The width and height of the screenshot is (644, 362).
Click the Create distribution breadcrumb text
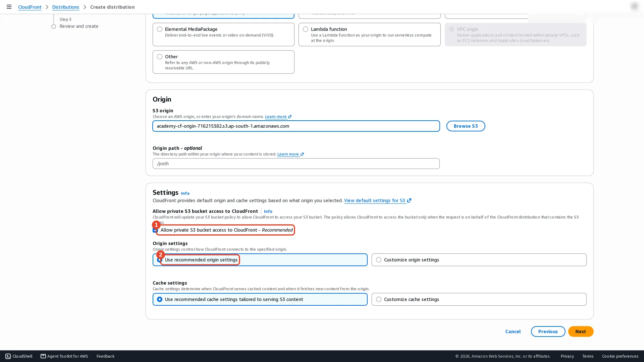click(x=112, y=7)
